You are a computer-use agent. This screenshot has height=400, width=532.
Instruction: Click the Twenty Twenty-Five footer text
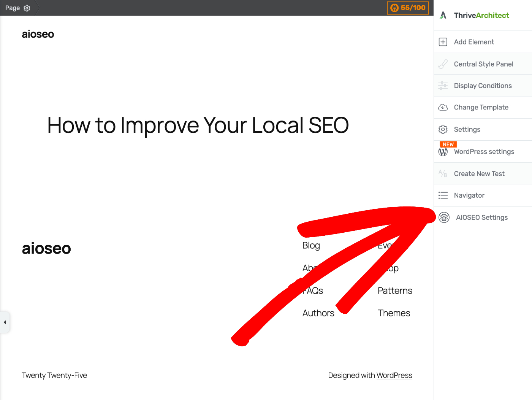[54, 375]
